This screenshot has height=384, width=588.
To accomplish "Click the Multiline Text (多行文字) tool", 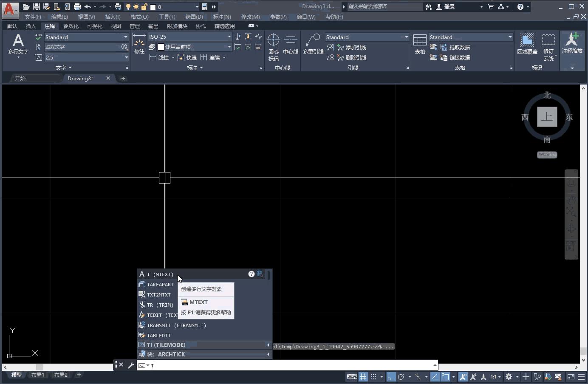I will coord(18,44).
